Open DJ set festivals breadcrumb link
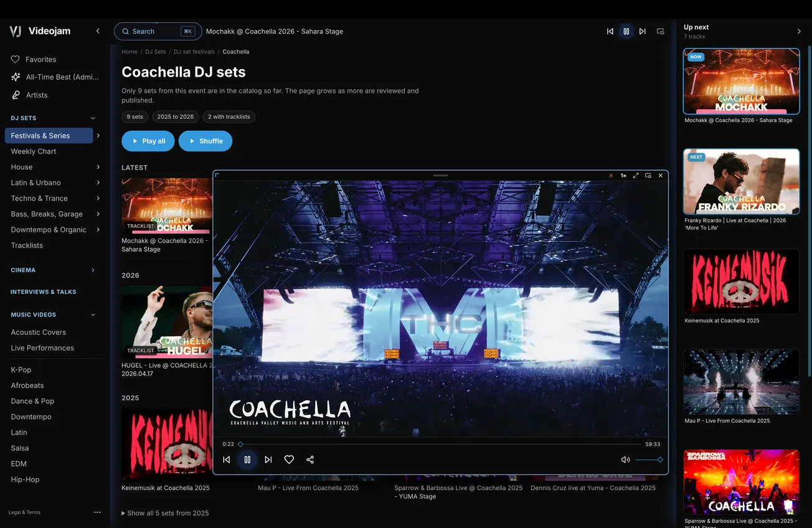 click(x=194, y=52)
